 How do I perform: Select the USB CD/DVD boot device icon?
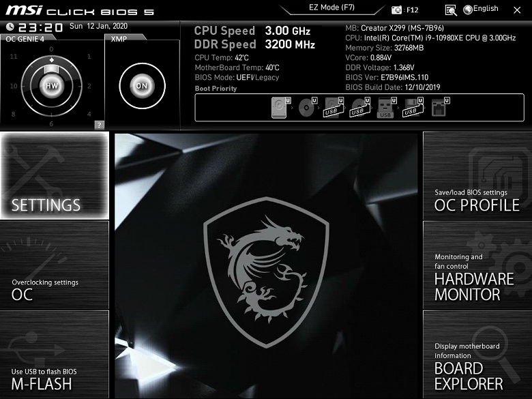tap(360, 108)
